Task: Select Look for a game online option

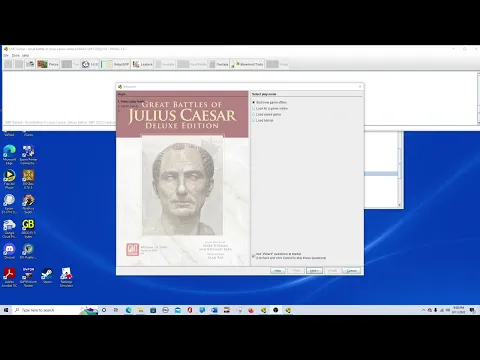Action: click(x=270, y=108)
